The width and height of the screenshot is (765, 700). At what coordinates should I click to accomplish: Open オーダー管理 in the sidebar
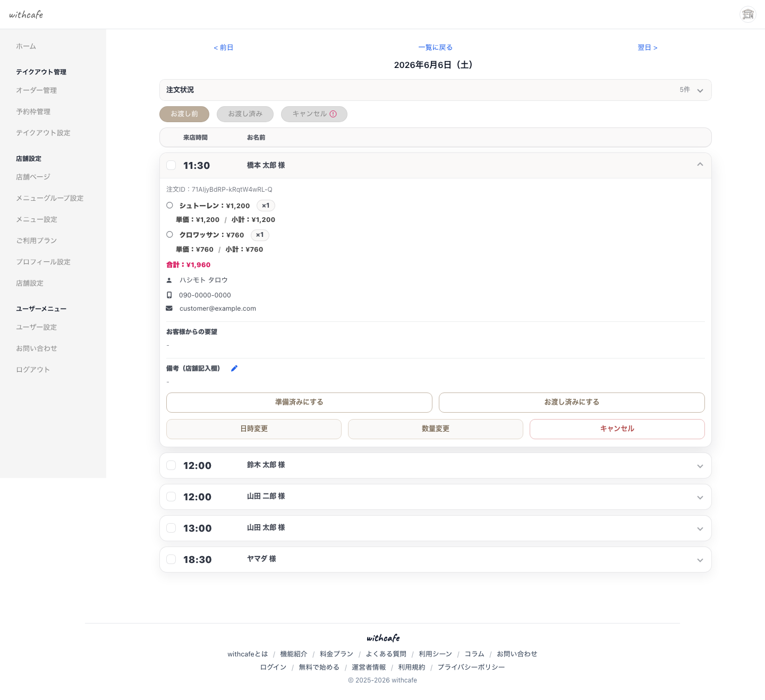36,90
